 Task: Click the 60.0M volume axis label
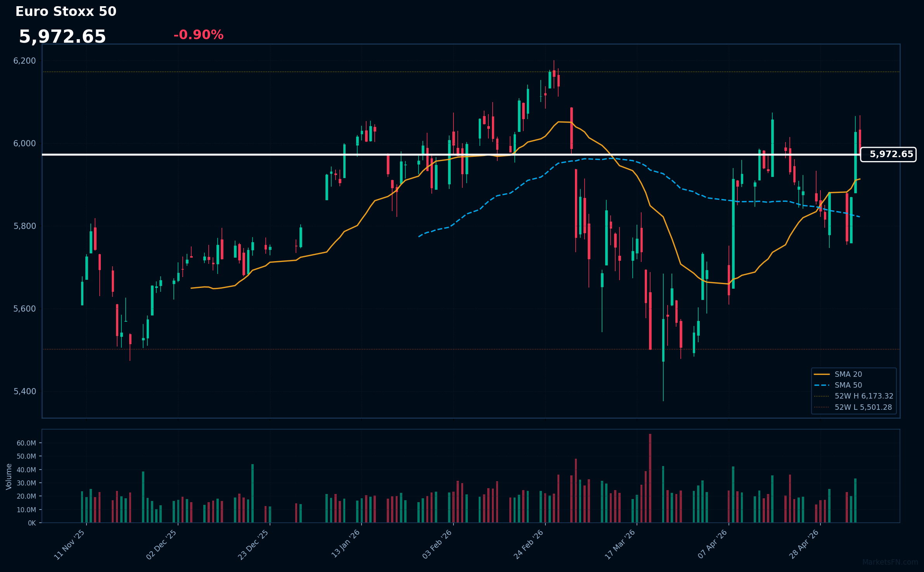[x=26, y=443]
